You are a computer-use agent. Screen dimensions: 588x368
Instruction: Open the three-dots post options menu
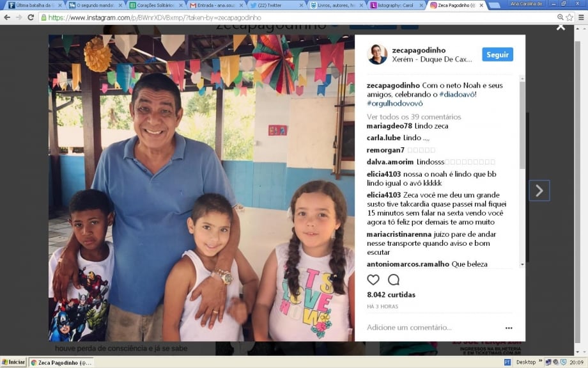509,328
